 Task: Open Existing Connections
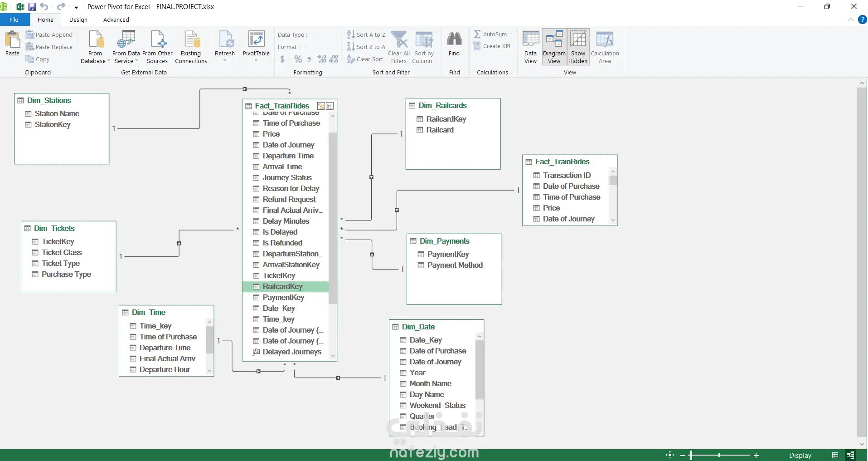[x=191, y=47]
